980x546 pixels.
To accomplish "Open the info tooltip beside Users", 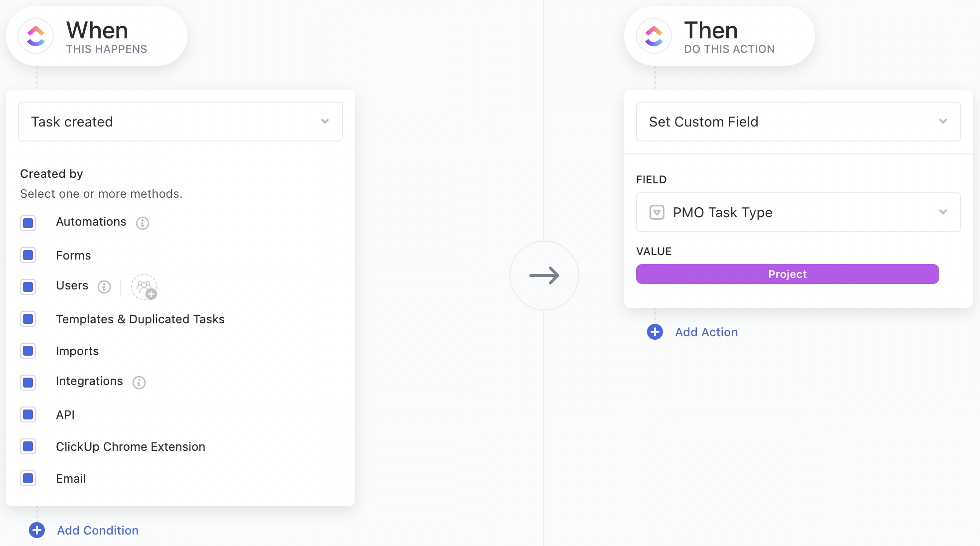I will (104, 287).
